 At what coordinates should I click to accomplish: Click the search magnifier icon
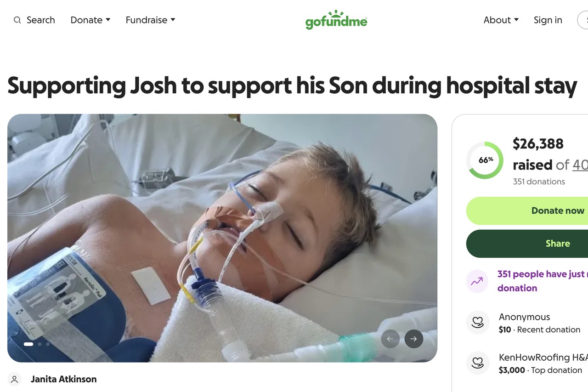(x=17, y=20)
